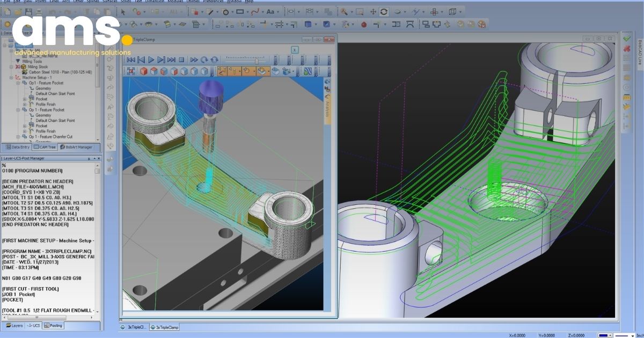
Task: Select the arrow selection tool in the toolbar
Action: 123,11
